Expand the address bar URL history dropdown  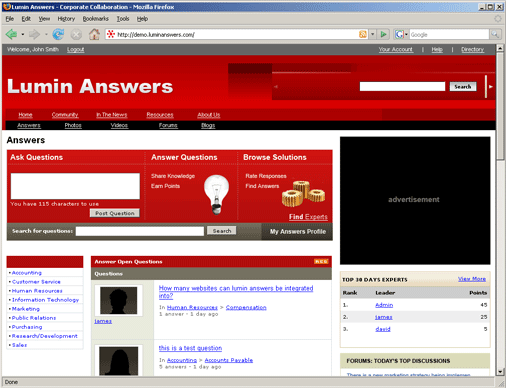(x=373, y=34)
